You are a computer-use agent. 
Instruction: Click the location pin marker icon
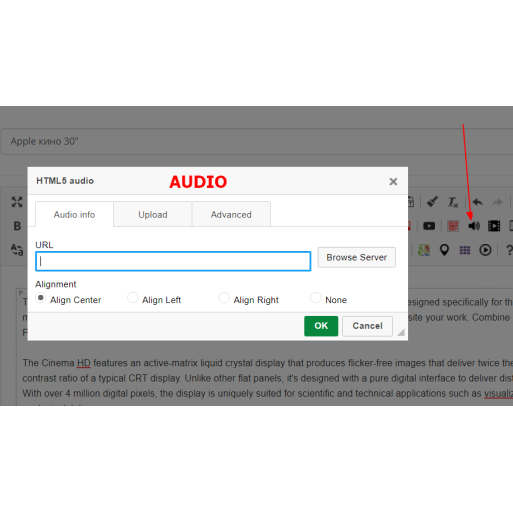[x=444, y=250]
